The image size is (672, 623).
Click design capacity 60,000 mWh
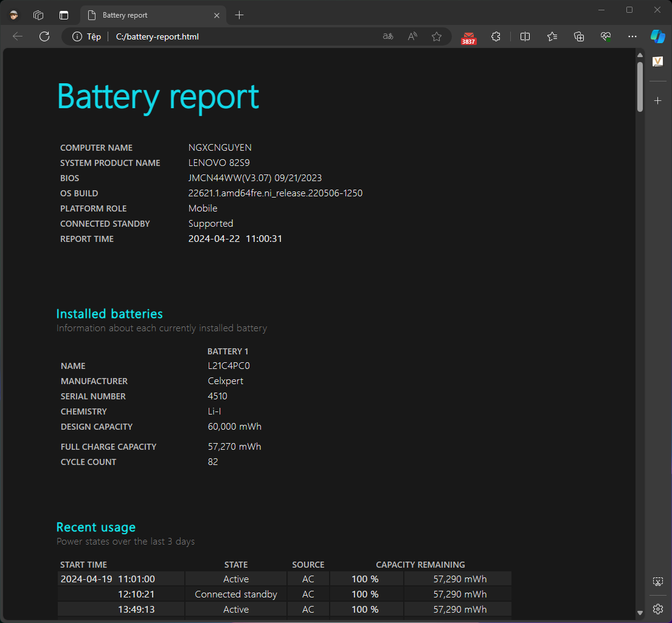click(234, 427)
